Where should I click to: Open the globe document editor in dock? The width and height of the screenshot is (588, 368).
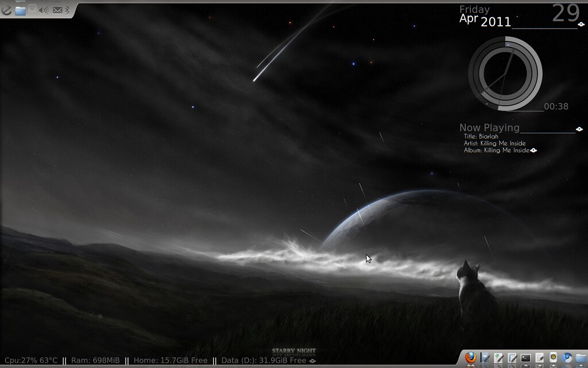click(x=498, y=358)
